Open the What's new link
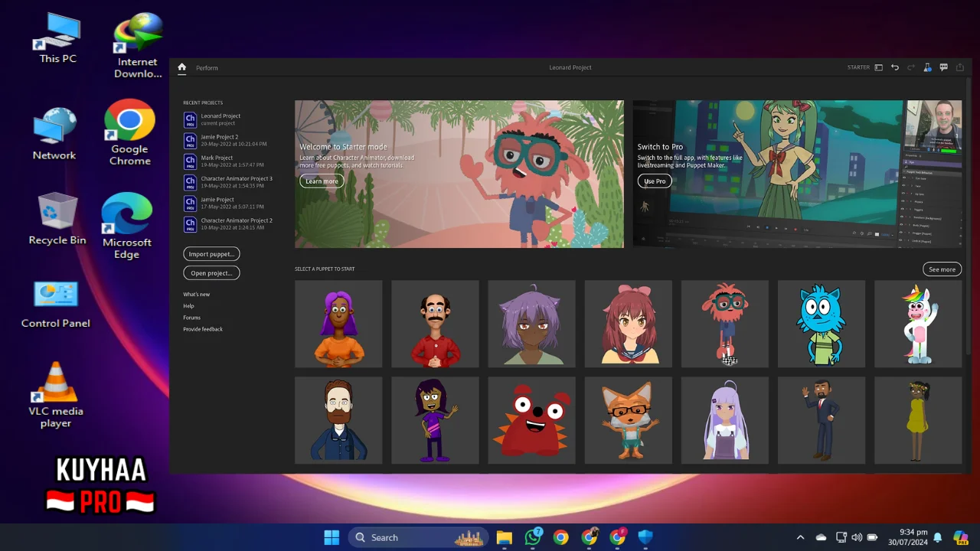This screenshot has width=980, height=551. pos(196,295)
